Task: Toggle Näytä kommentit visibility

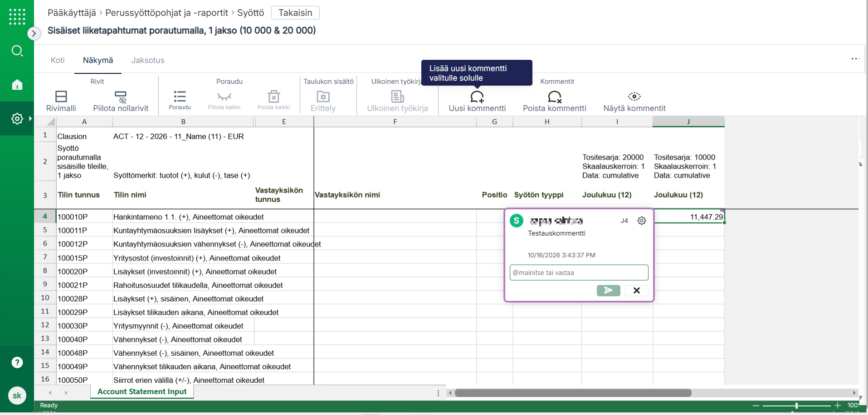Action: (634, 101)
